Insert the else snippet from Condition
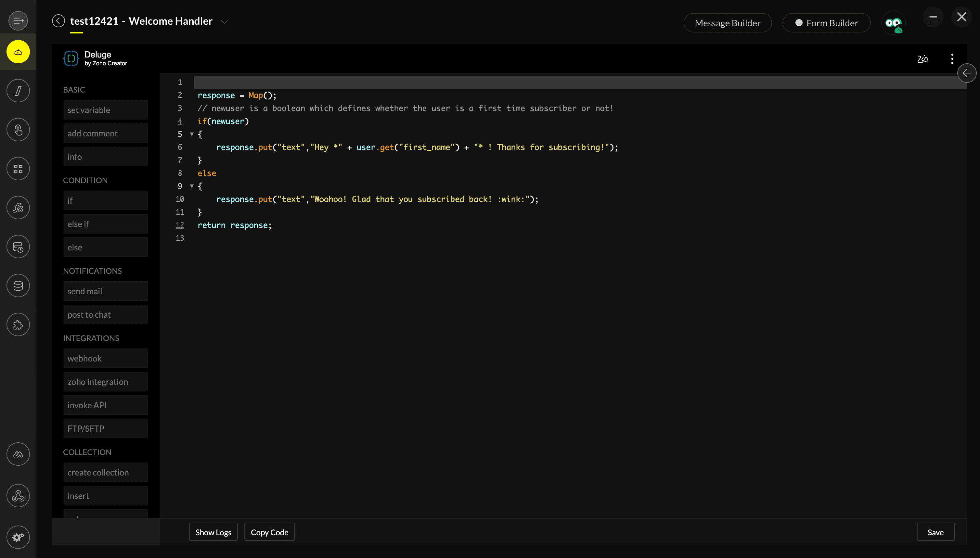The image size is (980, 558). click(106, 247)
